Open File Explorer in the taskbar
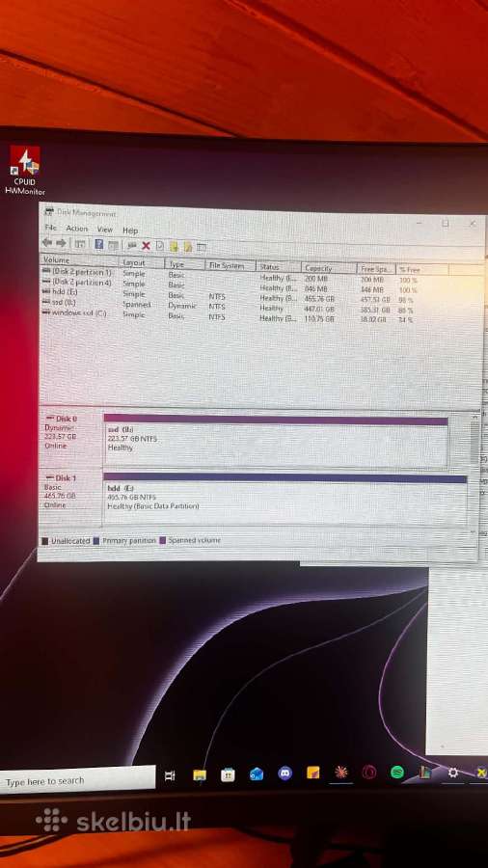Screen dimensions: 488x868 200,775
